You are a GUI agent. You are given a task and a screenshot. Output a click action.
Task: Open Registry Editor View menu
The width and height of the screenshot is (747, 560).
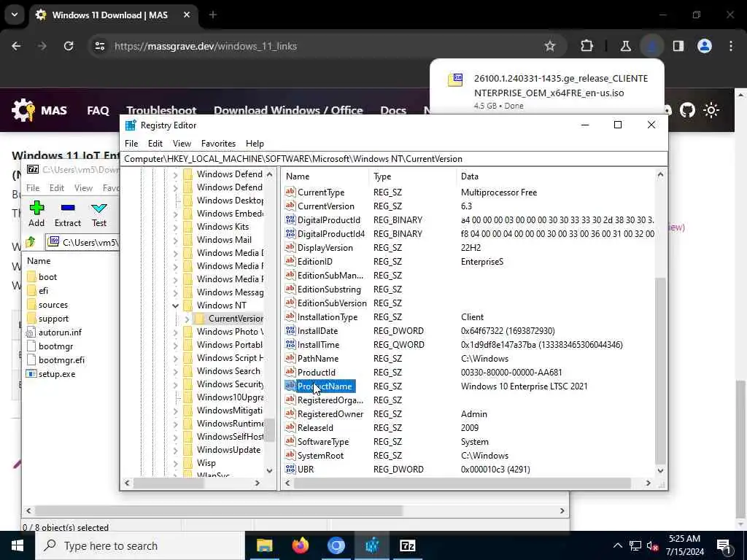(182, 144)
